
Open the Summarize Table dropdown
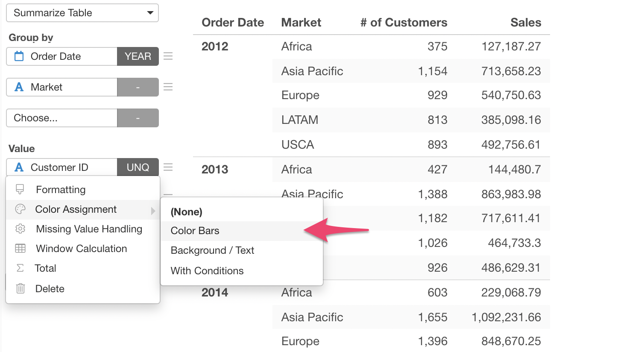tap(82, 13)
